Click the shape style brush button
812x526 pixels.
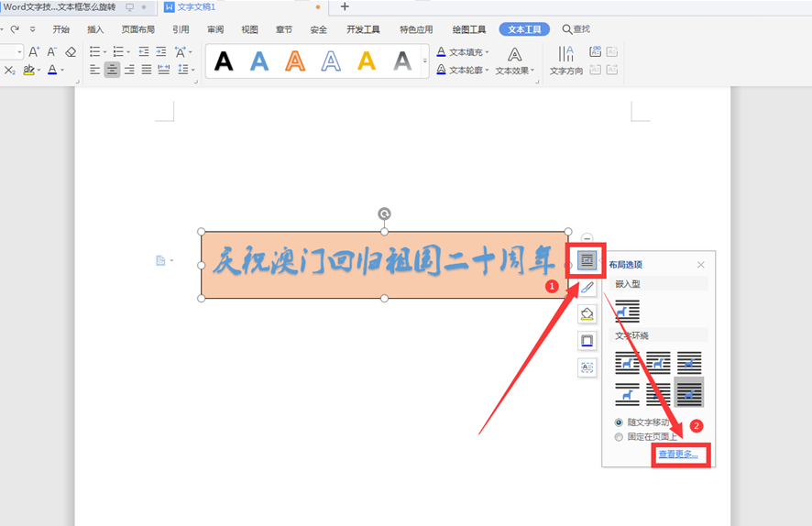(x=587, y=288)
